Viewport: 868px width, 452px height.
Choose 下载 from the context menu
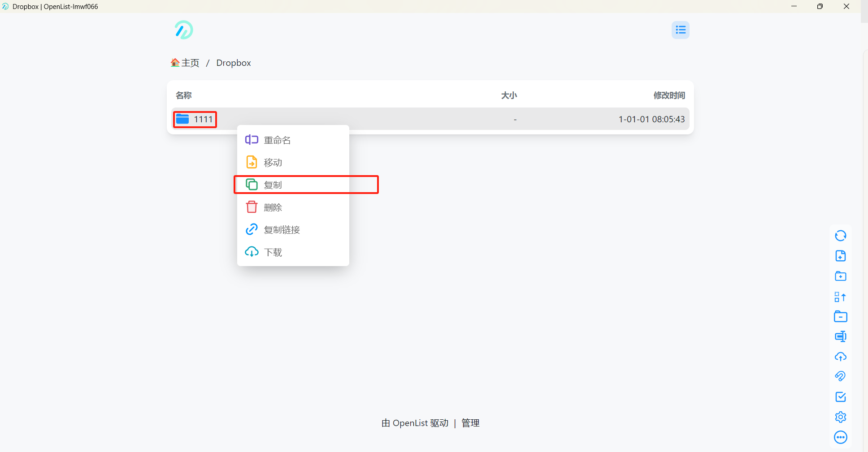point(293,252)
